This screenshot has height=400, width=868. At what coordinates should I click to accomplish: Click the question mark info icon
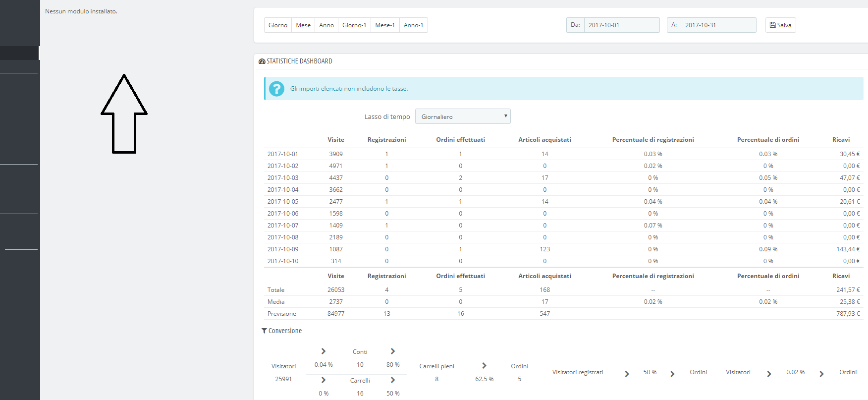click(276, 89)
